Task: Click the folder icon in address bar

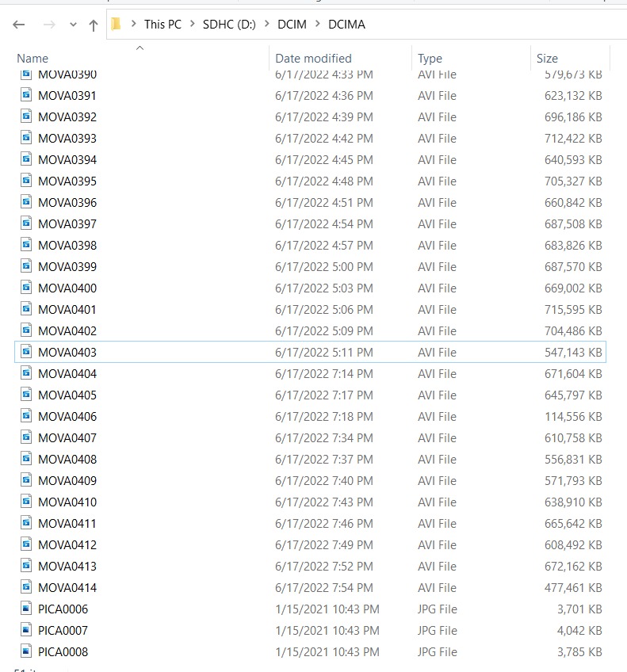Action: point(116,25)
